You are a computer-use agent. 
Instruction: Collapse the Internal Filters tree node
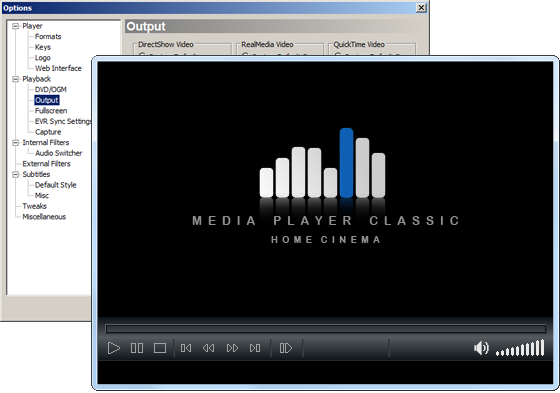(x=15, y=143)
